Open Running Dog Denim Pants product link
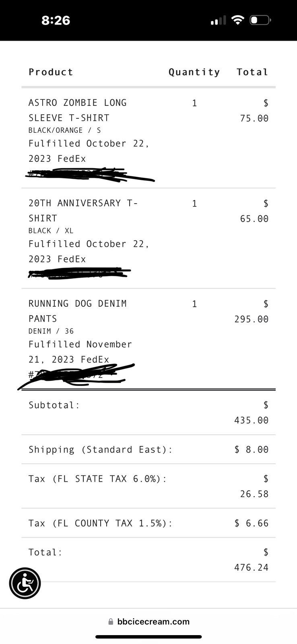 click(x=77, y=311)
